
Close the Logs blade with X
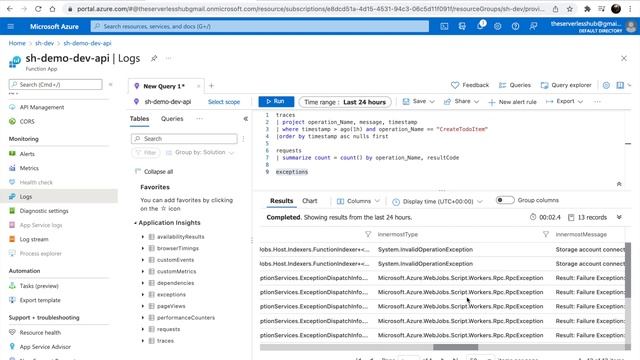tap(624, 58)
